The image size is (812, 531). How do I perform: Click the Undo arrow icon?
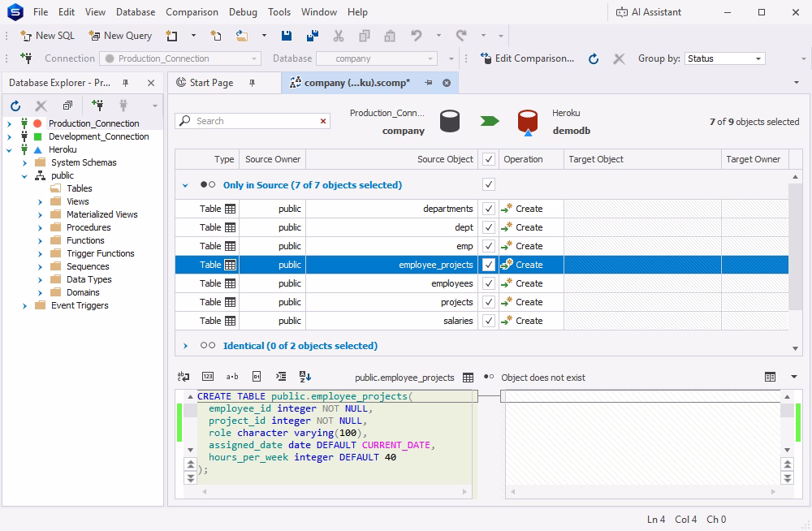(x=417, y=35)
